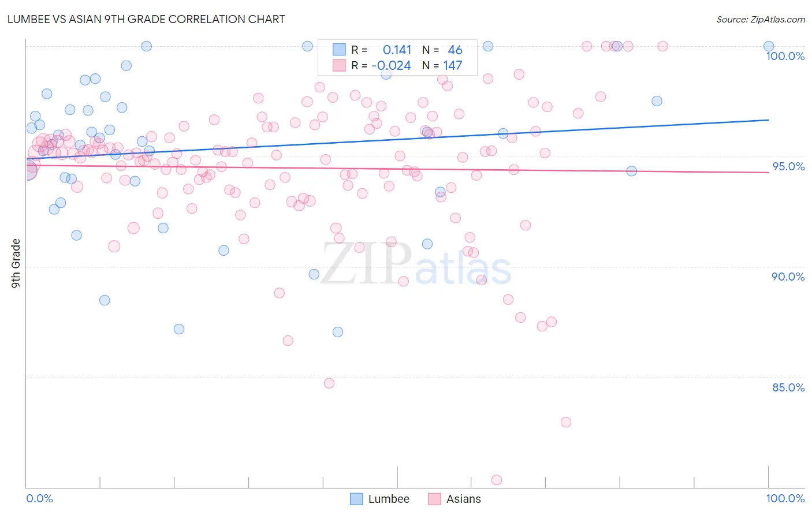This screenshot has width=812, height=515.
Task: Click the 85.0% y-axis label
Action: point(788,387)
